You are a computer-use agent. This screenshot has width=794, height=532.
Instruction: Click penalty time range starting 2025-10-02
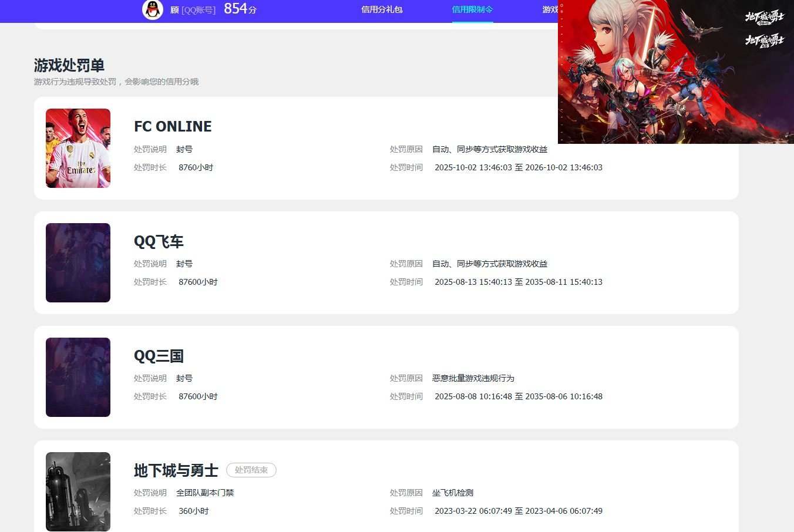pos(519,167)
